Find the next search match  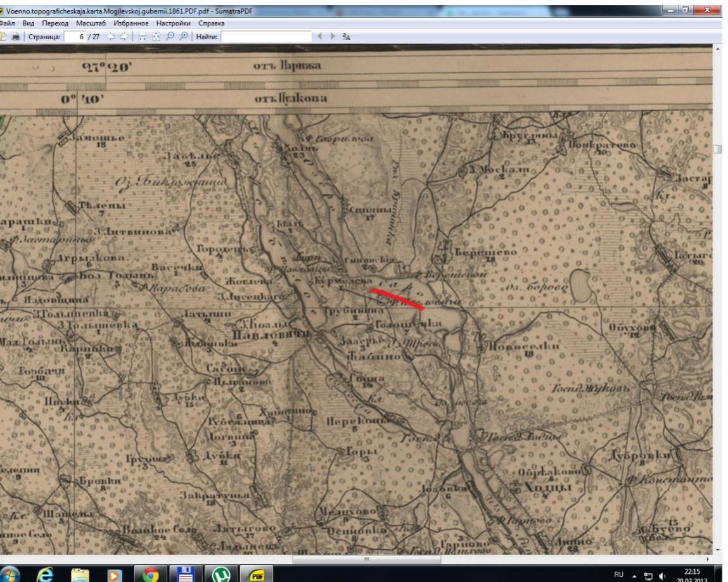tap(331, 37)
